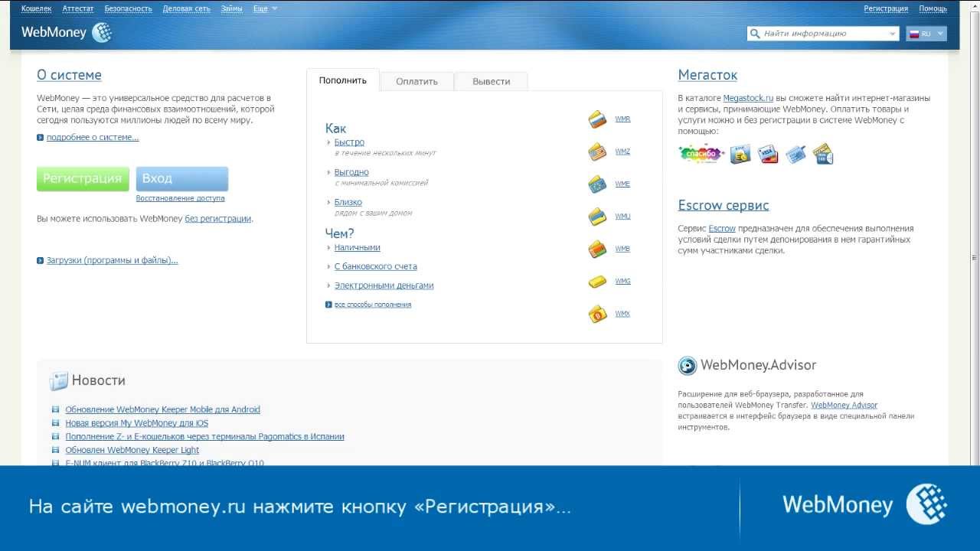Image resolution: width=980 pixels, height=551 pixels.
Task: Expand the 'Наличными' triangle bullet
Action: [x=329, y=248]
